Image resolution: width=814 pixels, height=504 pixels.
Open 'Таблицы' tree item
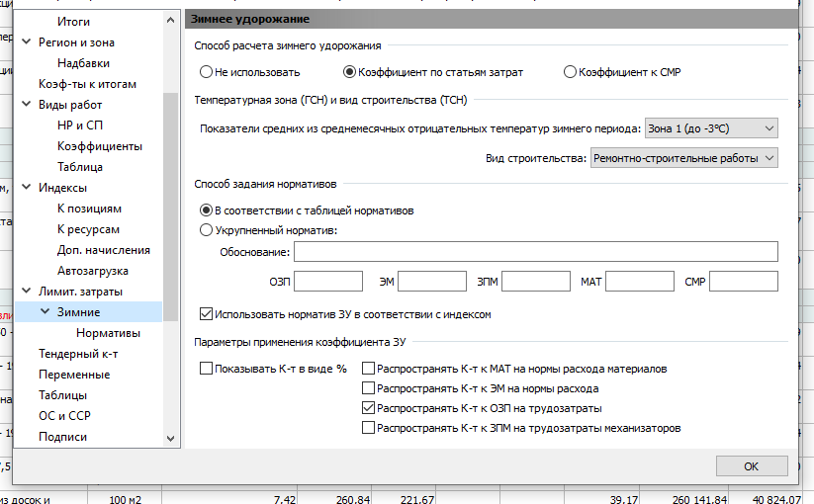pos(62,394)
